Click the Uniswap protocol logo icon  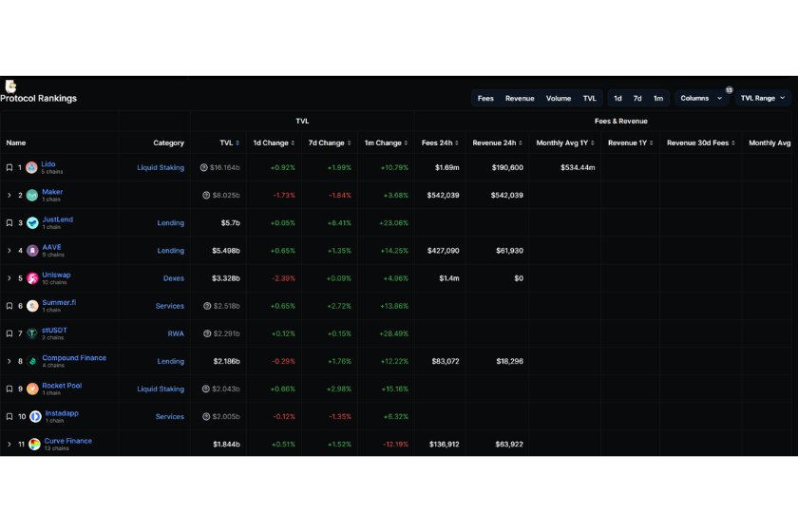point(32,278)
